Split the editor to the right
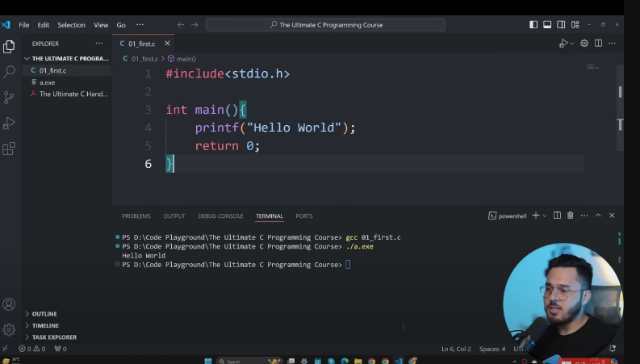 (598, 44)
